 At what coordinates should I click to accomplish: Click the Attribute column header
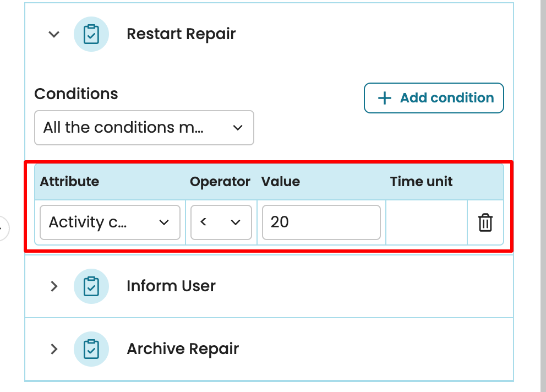pos(69,182)
